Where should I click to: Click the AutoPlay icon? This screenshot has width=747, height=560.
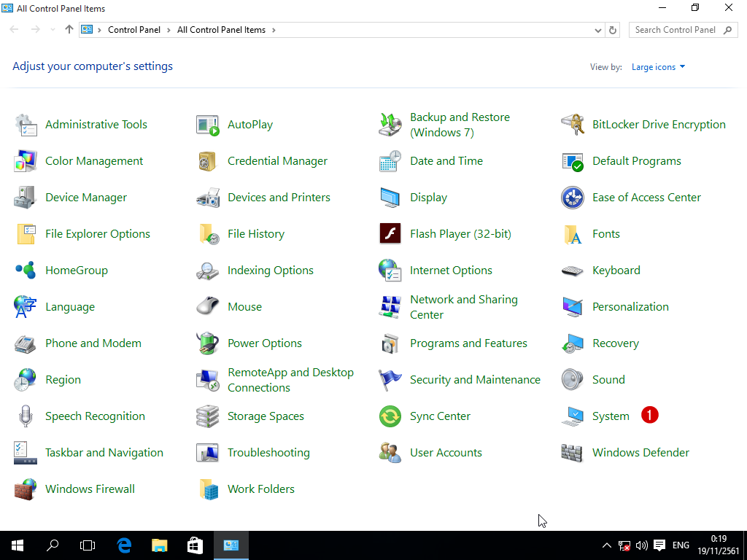pos(208,125)
